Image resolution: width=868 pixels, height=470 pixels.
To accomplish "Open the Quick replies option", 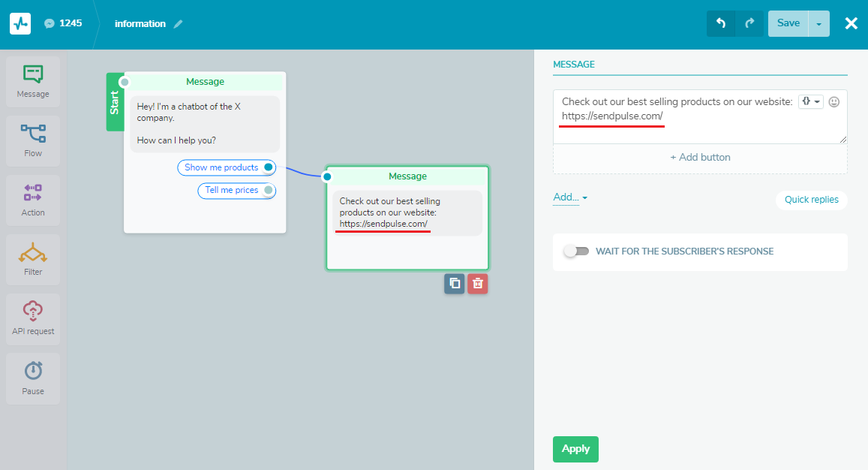I will point(811,200).
